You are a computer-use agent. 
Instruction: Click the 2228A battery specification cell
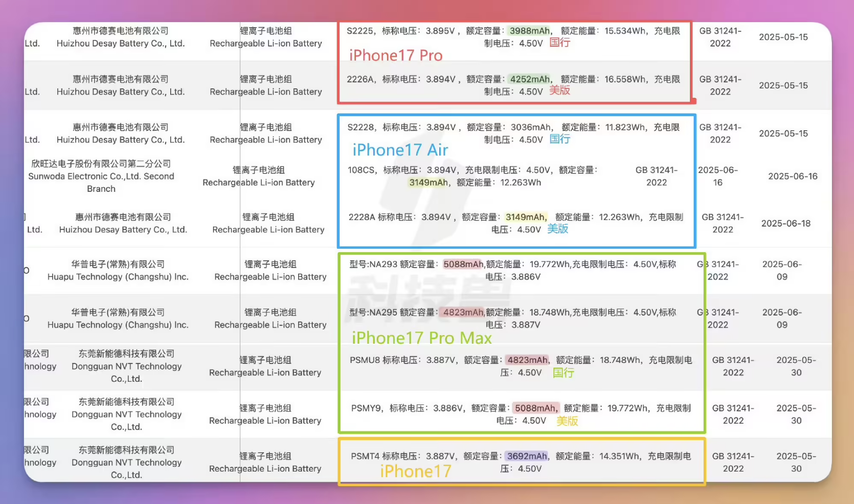tap(516, 223)
